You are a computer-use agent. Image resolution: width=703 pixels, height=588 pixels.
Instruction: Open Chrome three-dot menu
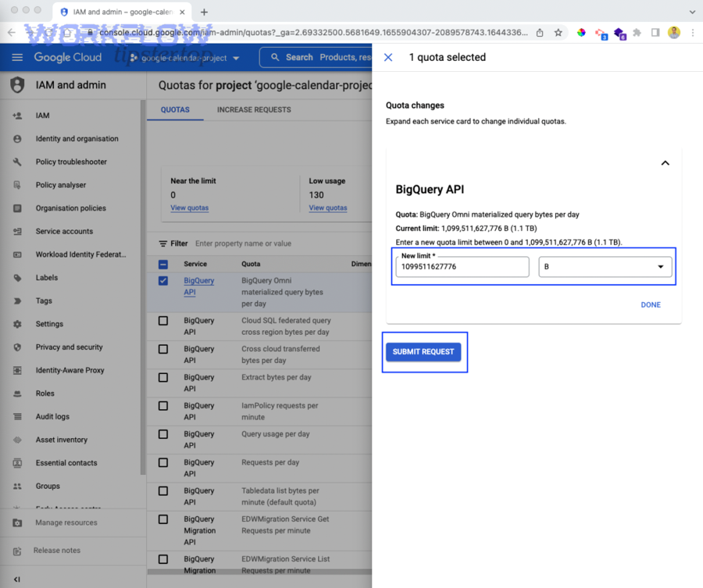coord(693,33)
